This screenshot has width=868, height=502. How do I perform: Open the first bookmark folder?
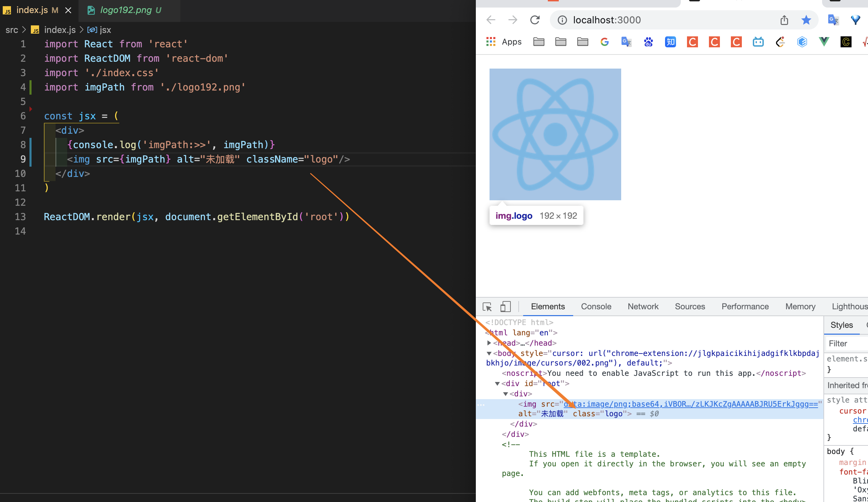[539, 42]
